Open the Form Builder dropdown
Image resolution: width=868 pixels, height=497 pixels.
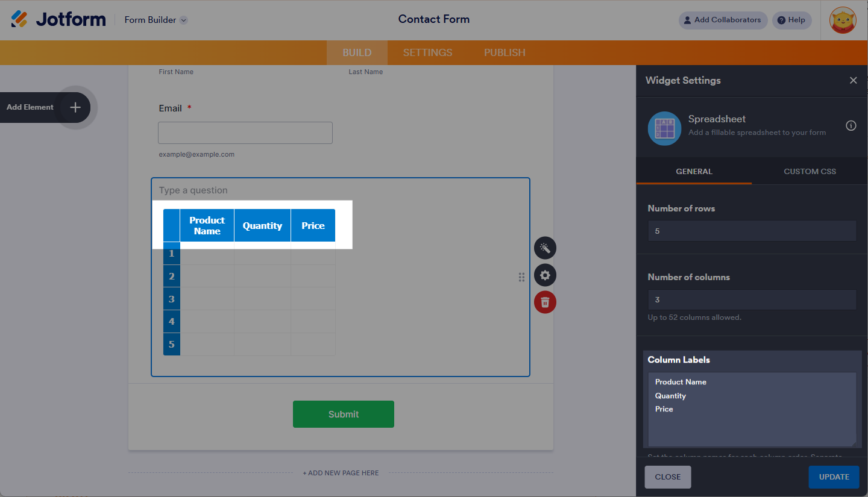coord(156,20)
